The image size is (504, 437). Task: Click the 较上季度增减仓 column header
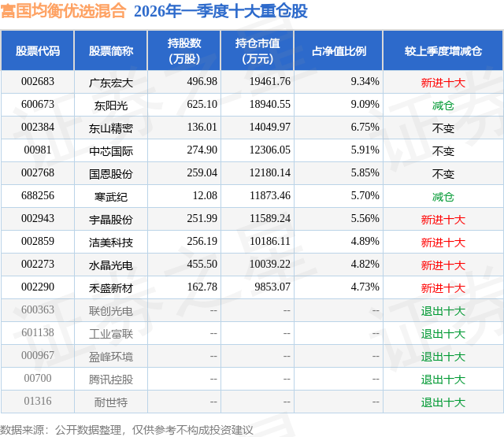pos(443,50)
